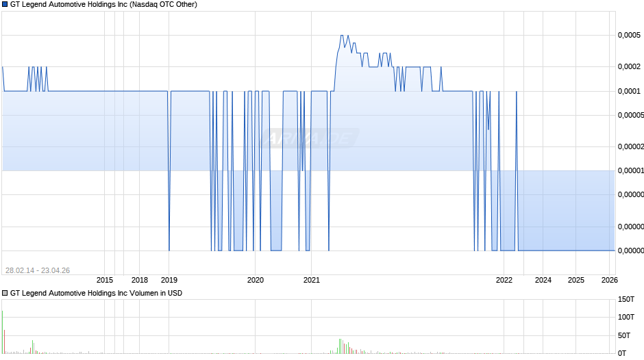The height and width of the screenshot is (360, 644).
Task: Select the 2018 x-axis label
Action: click(140, 280)
